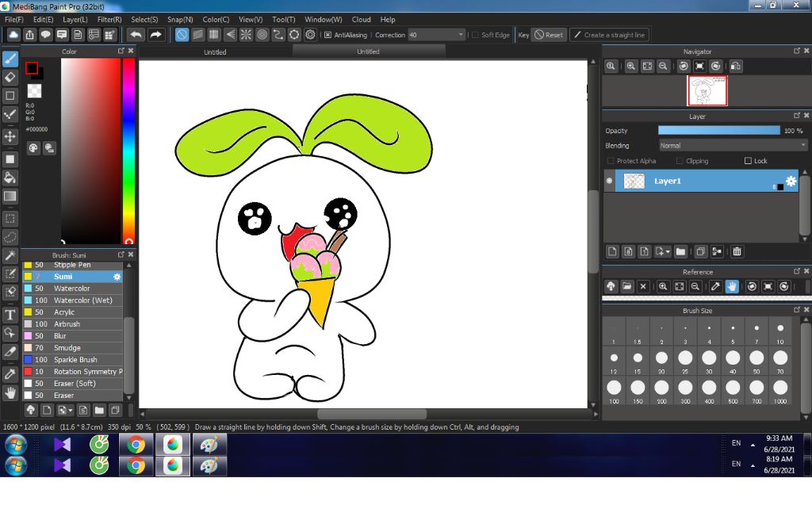Select the Watercolor (Wet) brush

pyautogui.click(x=72, y=300)
